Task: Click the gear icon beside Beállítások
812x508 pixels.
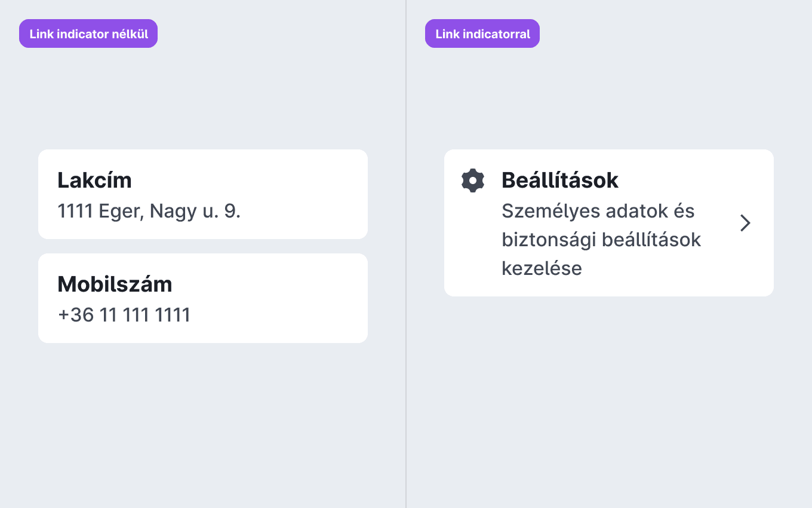Action: [x=473, y=180]
